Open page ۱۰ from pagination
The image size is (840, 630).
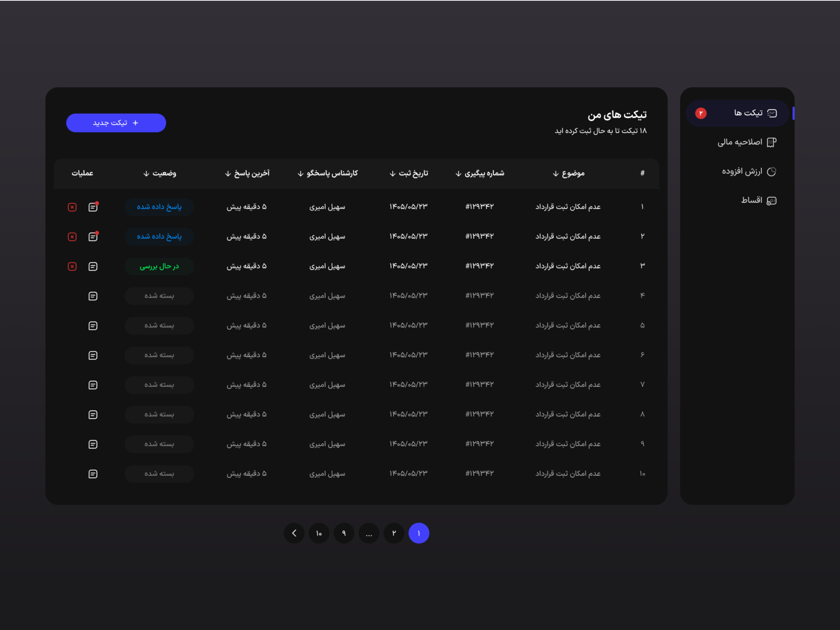(x=319, y=533)
